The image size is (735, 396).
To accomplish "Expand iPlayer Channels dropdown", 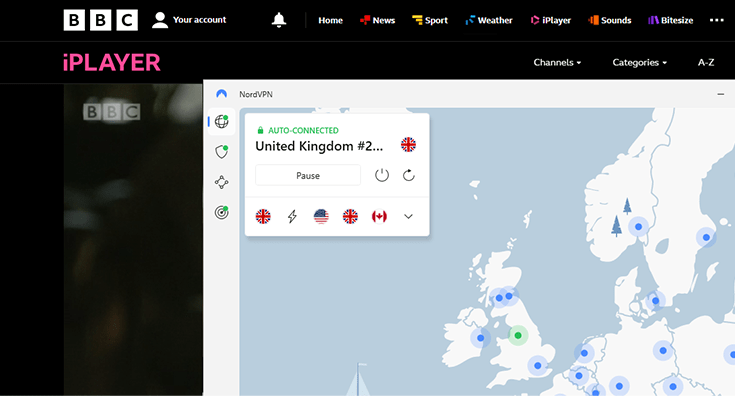I will pyautogui.click(x=557, y=62).
